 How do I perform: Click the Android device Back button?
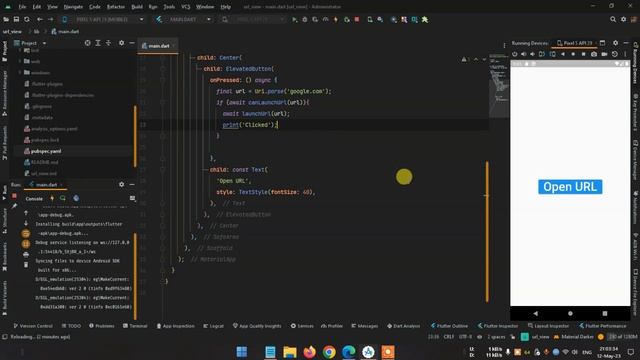(x=536, y=313)
